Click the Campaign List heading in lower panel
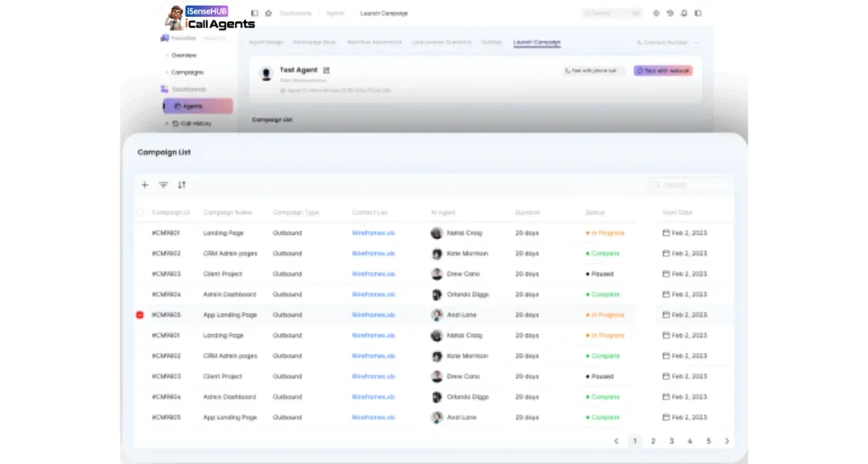This screenshot has width=868, height=464. [164, 153]
